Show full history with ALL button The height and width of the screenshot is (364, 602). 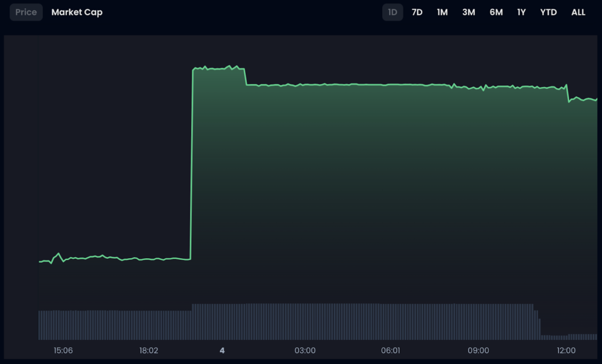[578, 12]
